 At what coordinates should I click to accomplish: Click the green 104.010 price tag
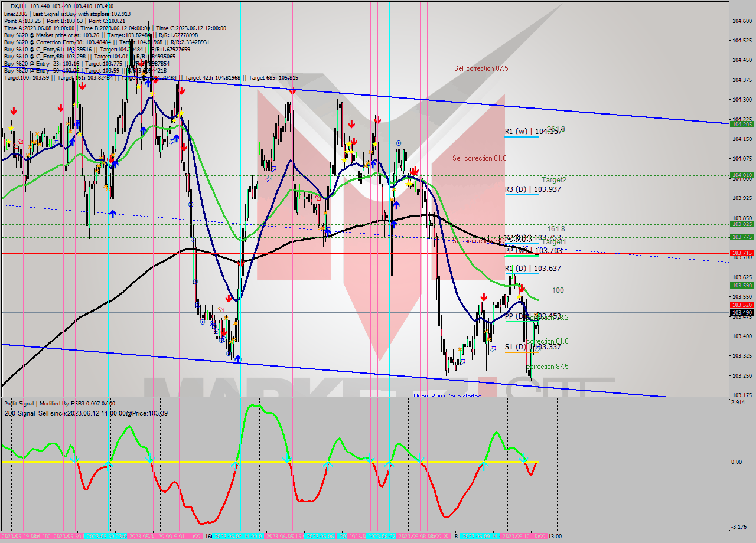(x=742, y=175)
